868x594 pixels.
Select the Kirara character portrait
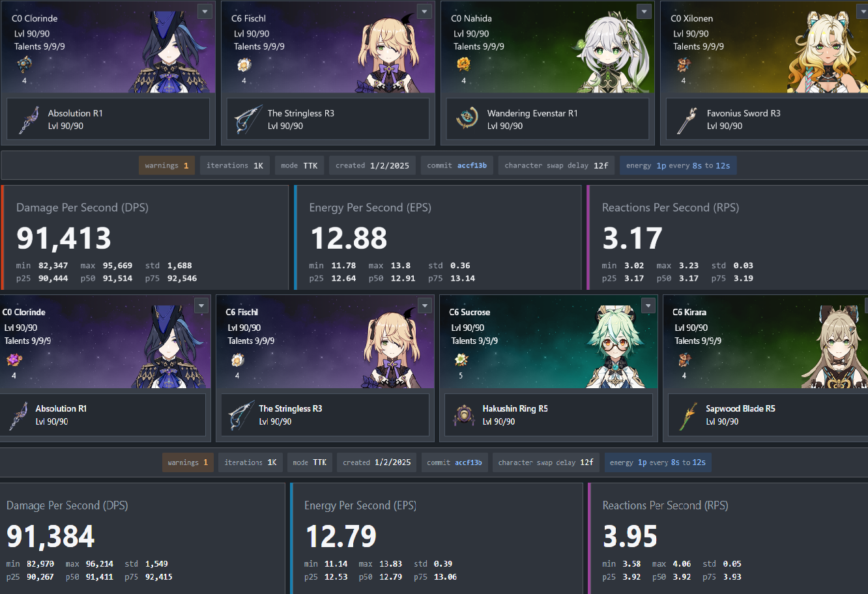834,347
